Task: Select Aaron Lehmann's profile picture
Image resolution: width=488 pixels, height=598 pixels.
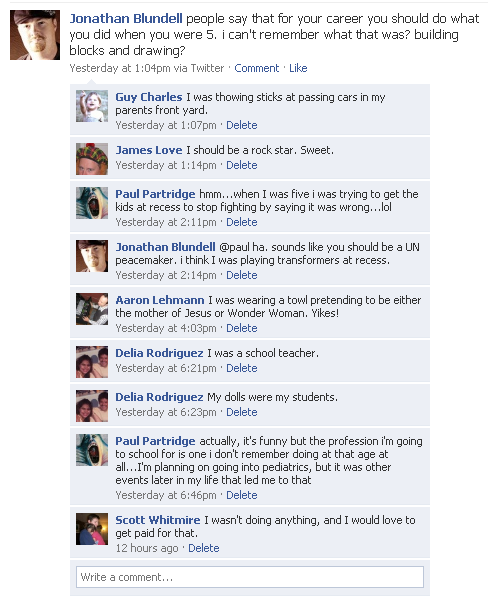Action: [92, 309]
